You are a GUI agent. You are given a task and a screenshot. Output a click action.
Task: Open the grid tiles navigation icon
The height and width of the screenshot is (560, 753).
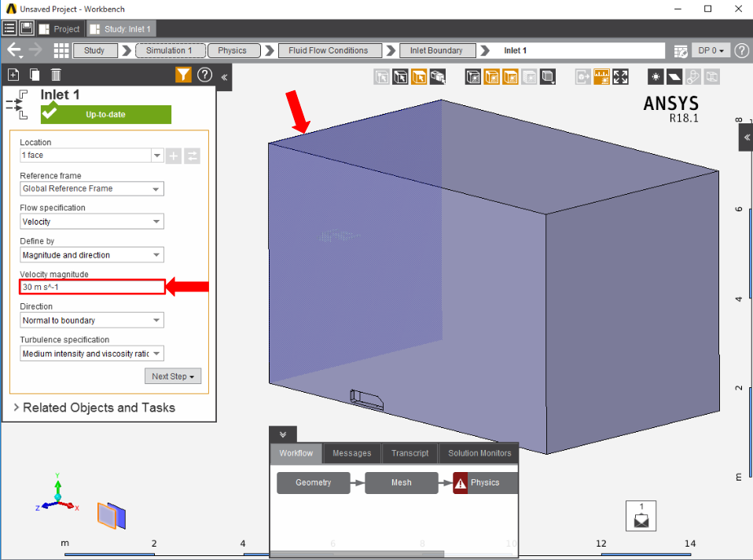(x=61, y=50)
